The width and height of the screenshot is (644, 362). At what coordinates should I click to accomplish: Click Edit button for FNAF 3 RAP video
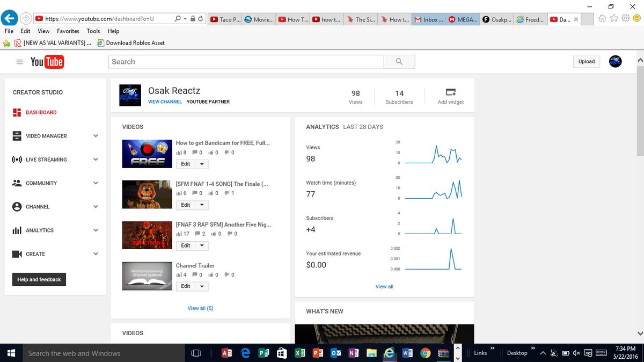186,246
